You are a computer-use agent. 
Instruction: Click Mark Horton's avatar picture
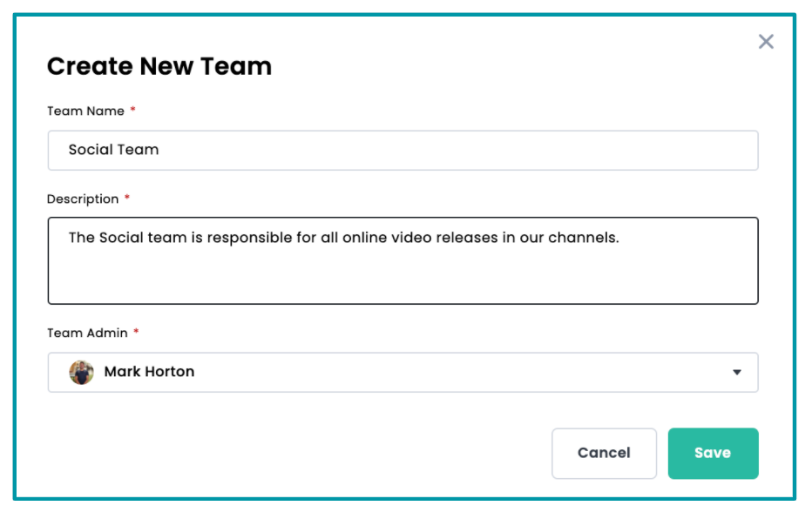coord(81,372)
